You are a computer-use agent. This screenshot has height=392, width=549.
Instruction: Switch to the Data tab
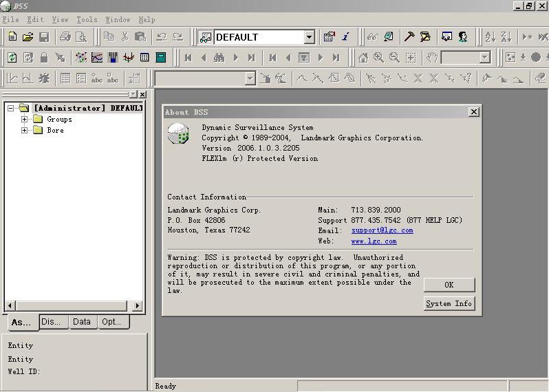tap(82, 322)
